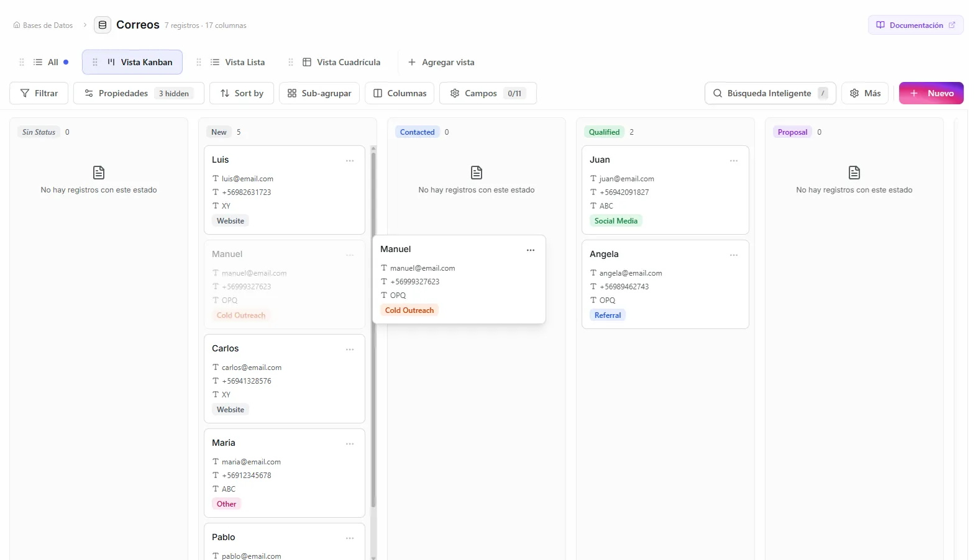
Task: Open options menu on floating Manuel card
Action: (531, 250)
